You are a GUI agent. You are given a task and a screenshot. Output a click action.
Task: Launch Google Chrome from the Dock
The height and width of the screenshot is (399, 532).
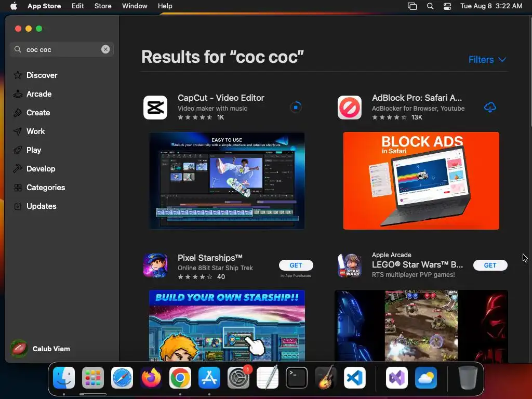tap(180, 378)
